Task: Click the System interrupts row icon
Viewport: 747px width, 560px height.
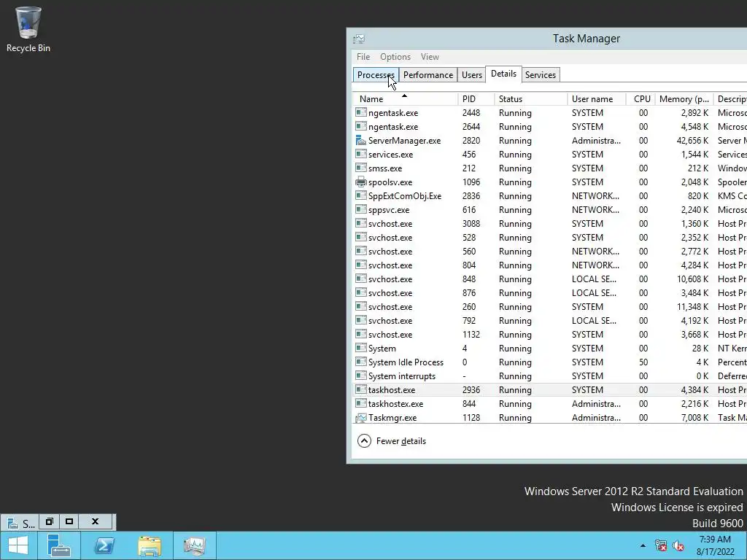Action: point(361,376)
